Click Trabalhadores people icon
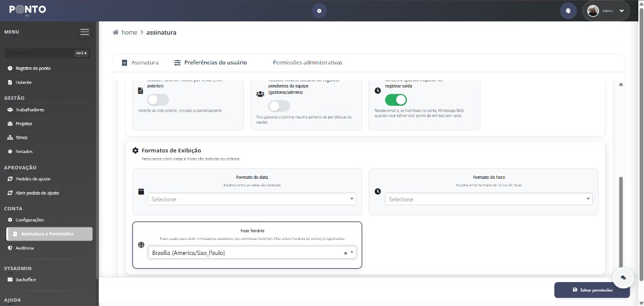 (x=10, y=110)
